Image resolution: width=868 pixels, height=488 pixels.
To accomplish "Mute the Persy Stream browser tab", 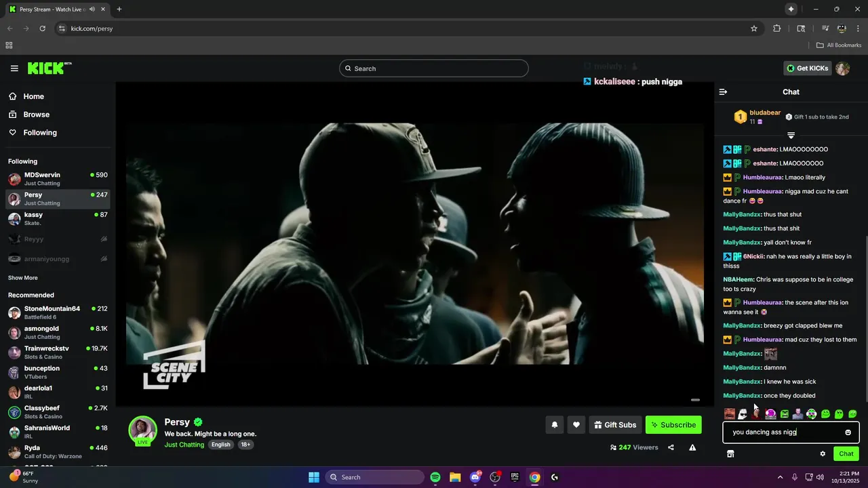I will (x=92, y=9).
